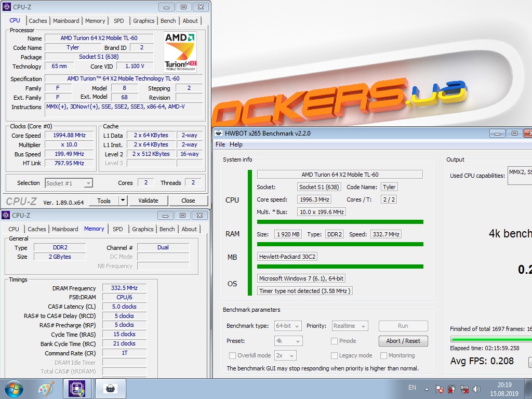Click the CPU-Z title icon in Memory window
This screenshot has height=399, width=532.
click(x=6, y=215)
